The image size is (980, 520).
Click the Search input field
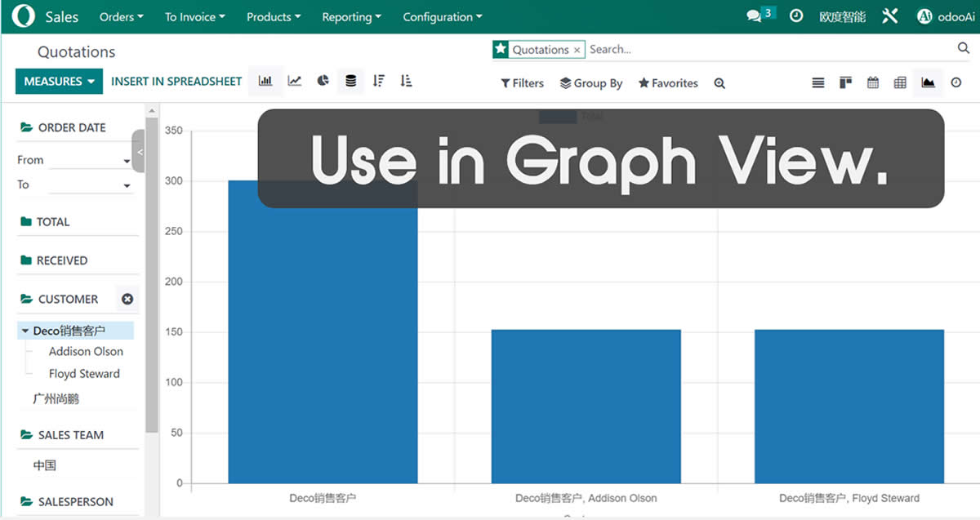pos(768,49)
